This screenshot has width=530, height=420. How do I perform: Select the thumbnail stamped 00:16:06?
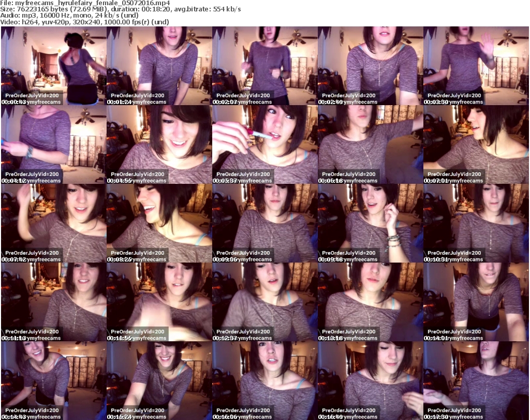point(265,381)
